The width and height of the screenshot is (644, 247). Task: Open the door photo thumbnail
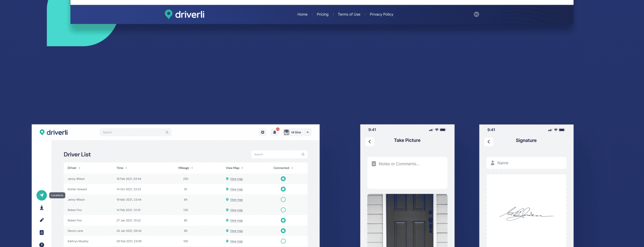407,220
